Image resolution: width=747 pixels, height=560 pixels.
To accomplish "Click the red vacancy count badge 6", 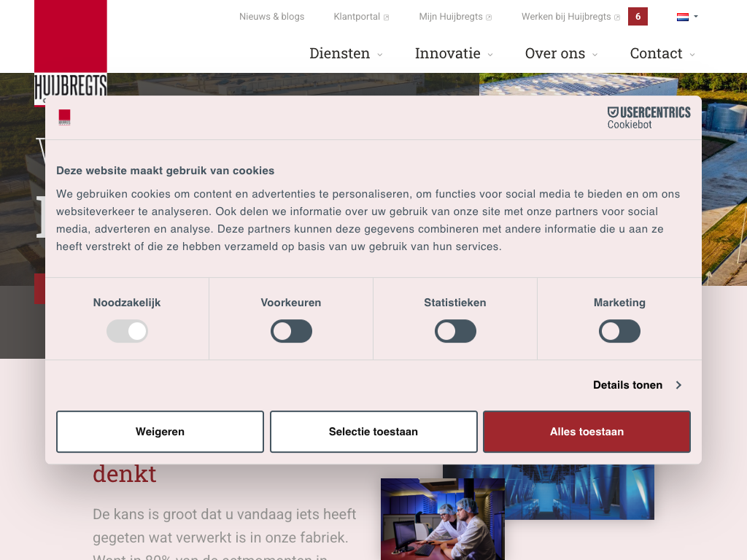I will coord(638,17).
